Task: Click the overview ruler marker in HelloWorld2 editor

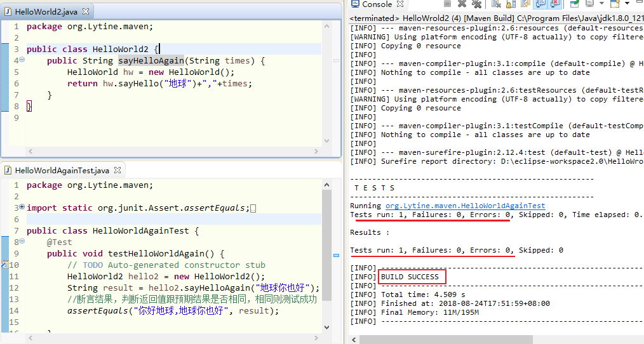Action: click(x=337, y=60)
